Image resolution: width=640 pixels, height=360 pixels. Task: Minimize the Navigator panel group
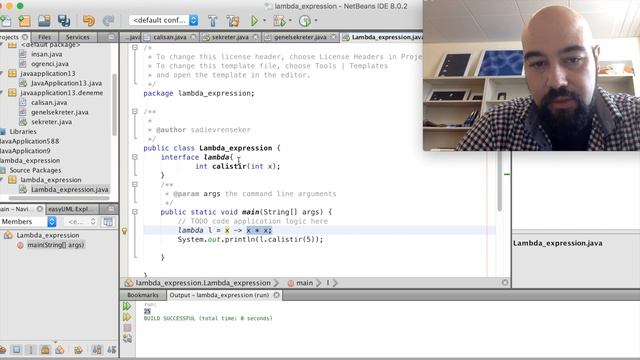click(111, 209)
